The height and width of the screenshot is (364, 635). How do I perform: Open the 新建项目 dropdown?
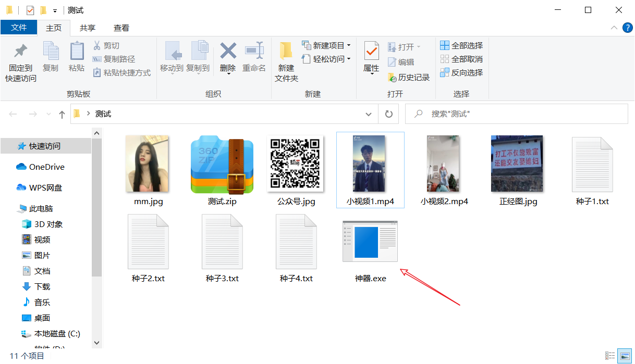326,46
